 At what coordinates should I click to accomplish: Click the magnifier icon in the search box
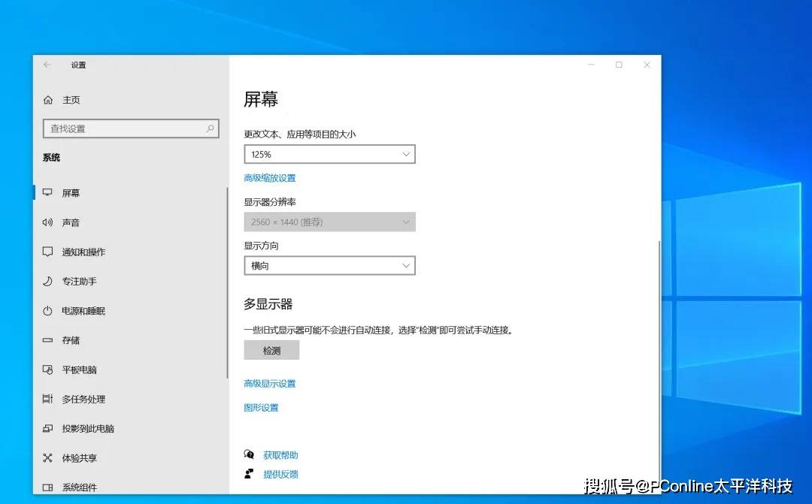(210, 128)
